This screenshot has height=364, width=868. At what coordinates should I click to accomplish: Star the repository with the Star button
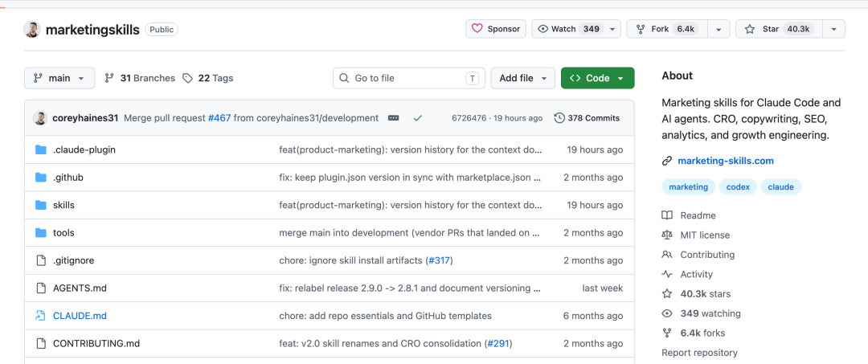tap(779, 29)
